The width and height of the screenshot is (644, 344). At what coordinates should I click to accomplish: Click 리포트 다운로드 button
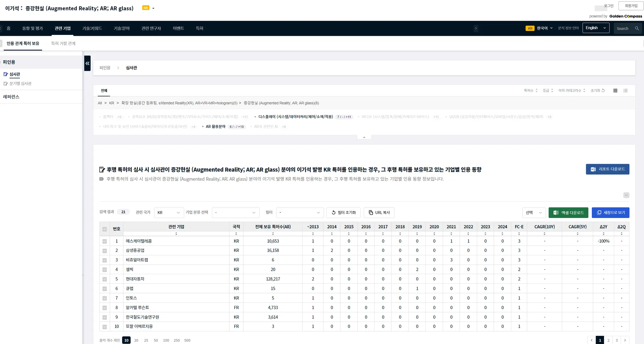pos(607,169)
